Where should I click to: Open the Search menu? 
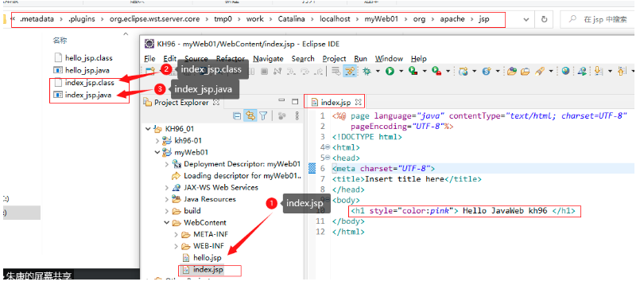tap(303, 59)
